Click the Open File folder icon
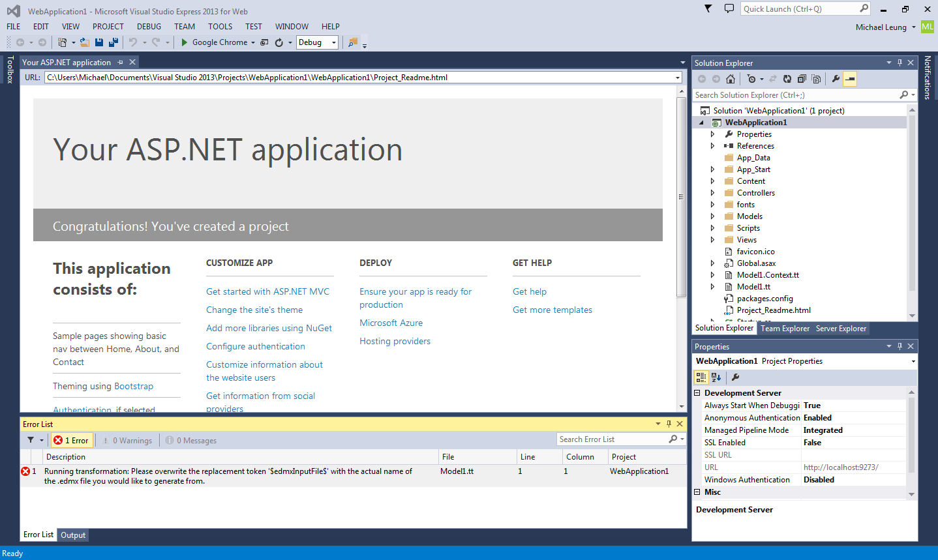Viewport: 938px width, 560px height. (x=85, y=42)
